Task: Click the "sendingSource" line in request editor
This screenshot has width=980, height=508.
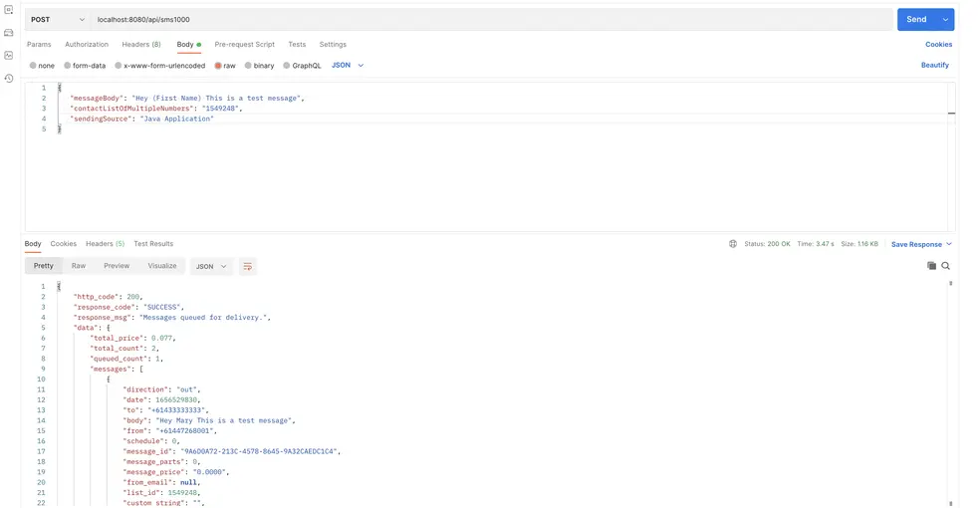Action: click(141, 119)
